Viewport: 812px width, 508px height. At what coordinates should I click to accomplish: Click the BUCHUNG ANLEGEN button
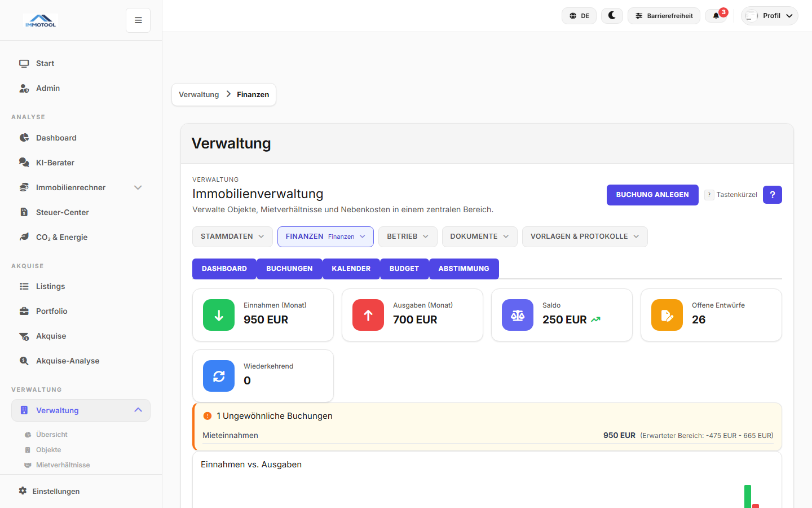click(x=652, y=195)
